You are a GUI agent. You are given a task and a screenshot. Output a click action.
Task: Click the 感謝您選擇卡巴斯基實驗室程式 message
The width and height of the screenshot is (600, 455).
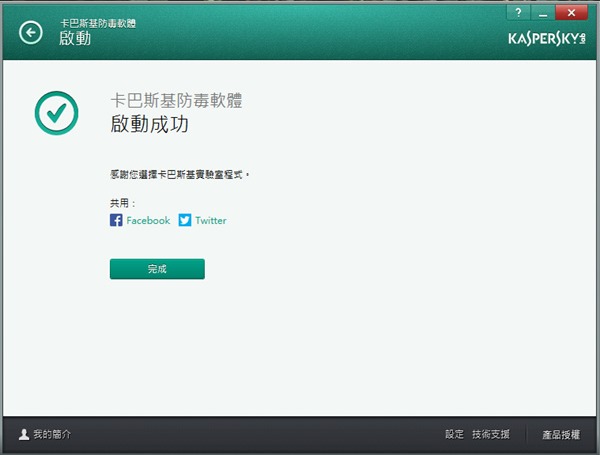180,174
